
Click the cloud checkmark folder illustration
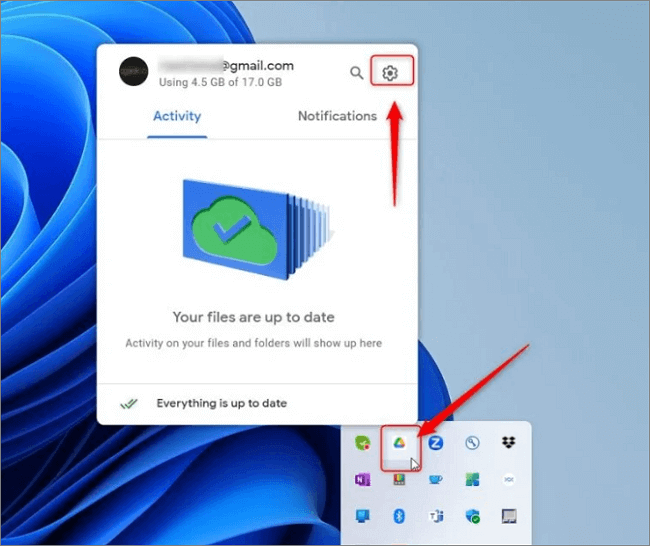point(257,229)
